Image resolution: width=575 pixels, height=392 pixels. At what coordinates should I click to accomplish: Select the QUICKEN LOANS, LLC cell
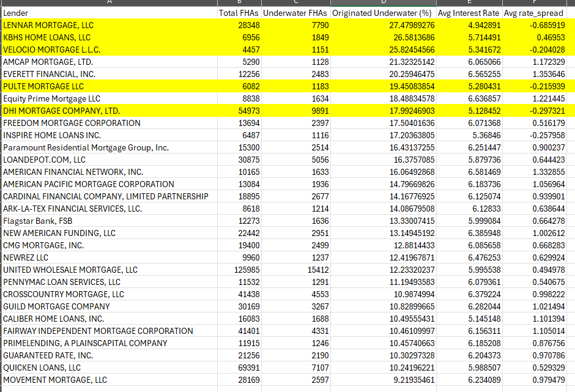(x=109, y=368)
